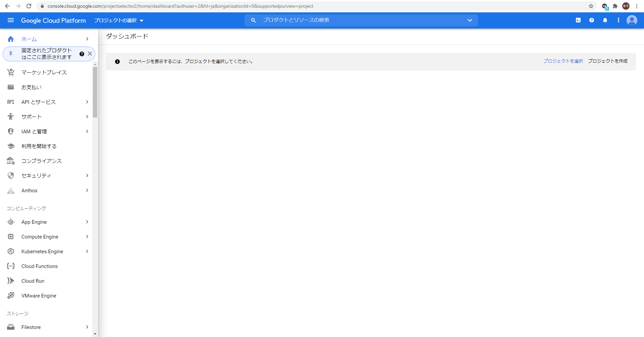Viewport: 644px width, 337px height.
Task: Click the VMware Engine icon
Action: [x=11, y=295]
